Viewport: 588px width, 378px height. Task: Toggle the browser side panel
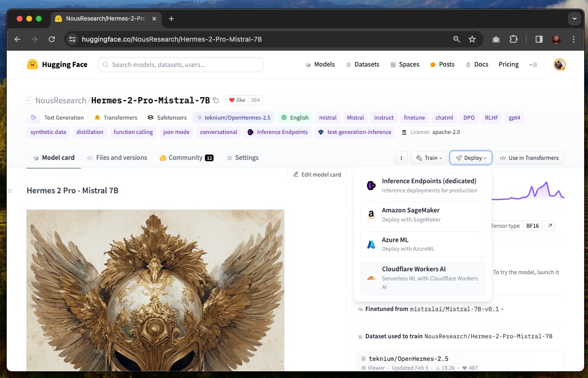pos(539,39)
